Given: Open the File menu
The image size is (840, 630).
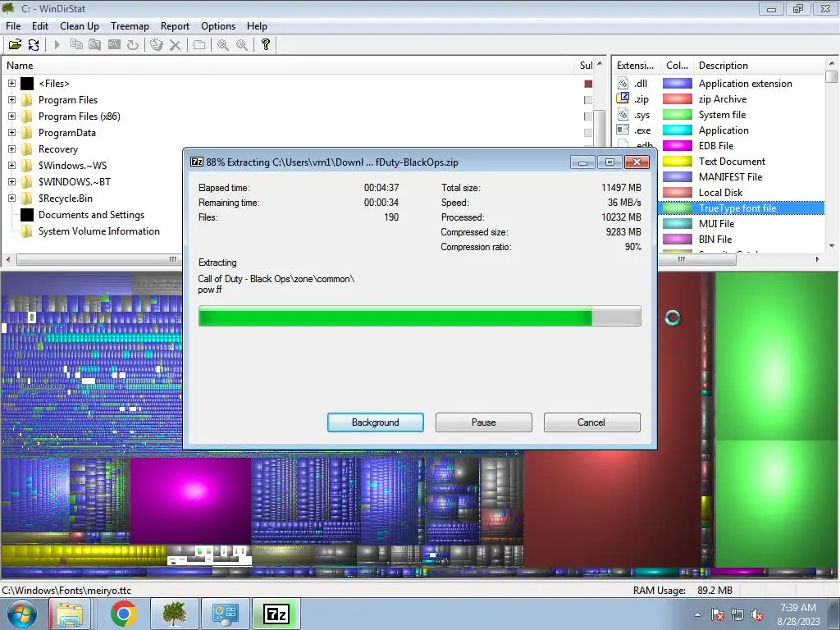Looking at the screenshot, I should [x=13, y=25].
